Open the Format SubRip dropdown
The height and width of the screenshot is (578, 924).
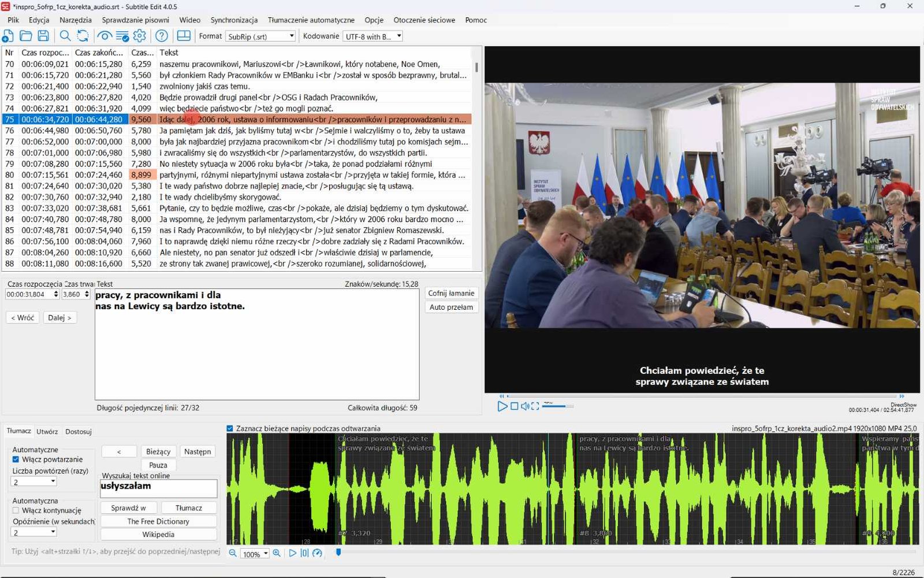point(260,36)
